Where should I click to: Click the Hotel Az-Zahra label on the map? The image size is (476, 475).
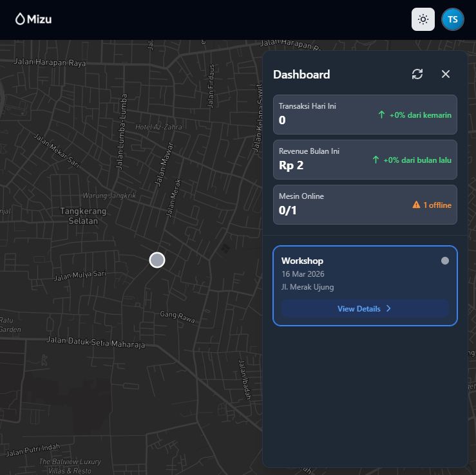[x=158, y=127]
